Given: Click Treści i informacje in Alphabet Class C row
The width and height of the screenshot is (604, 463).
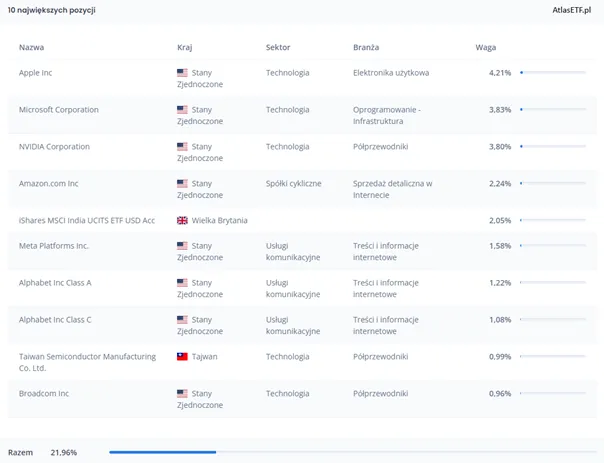Looking at the screenshot, I should (386, 325).
